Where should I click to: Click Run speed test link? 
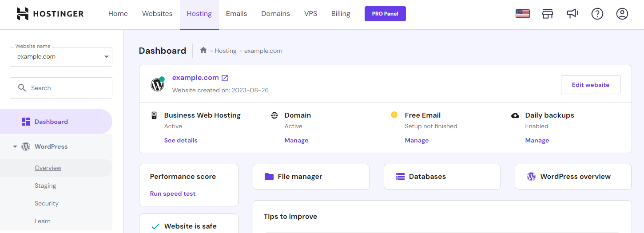173,194
